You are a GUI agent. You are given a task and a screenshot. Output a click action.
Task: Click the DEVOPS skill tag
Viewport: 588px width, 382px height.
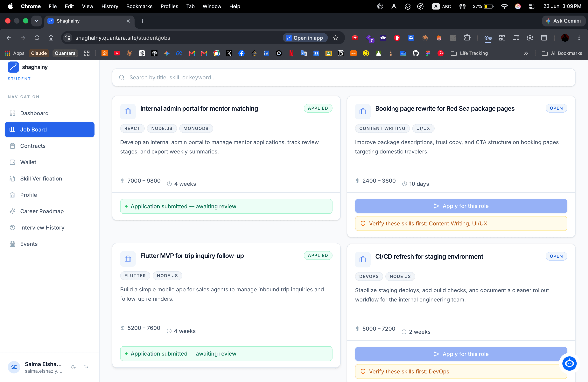coord(369,276)
